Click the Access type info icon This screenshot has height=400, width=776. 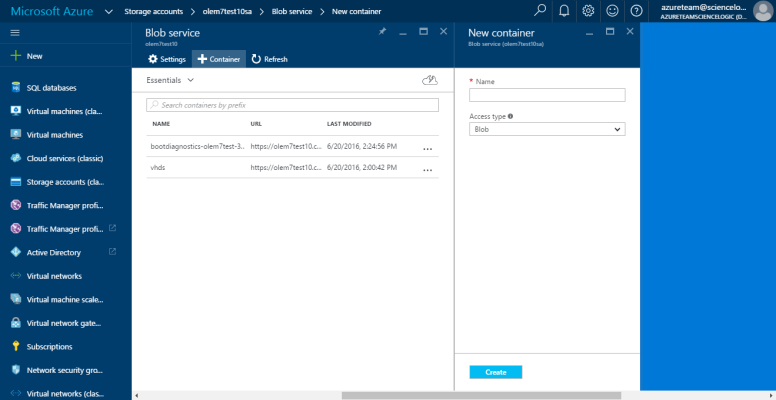[510, 116]
